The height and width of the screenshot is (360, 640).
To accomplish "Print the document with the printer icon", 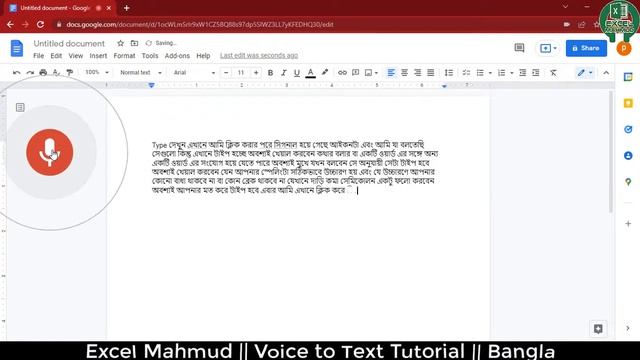I will [43, 73].
